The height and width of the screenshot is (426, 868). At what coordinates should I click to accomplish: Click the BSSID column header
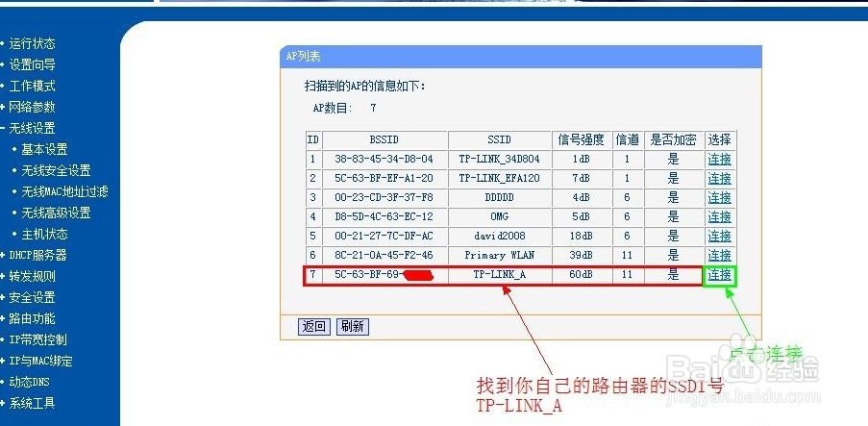[384, 139]
